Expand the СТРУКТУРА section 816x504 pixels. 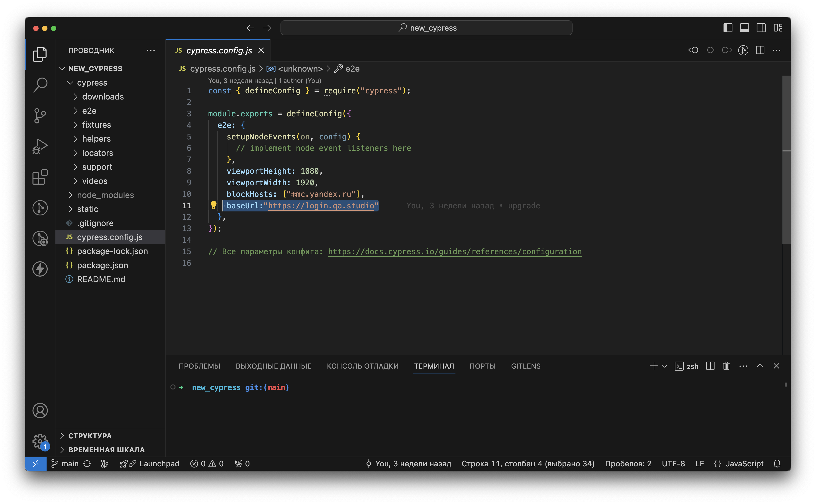(90, 436)
